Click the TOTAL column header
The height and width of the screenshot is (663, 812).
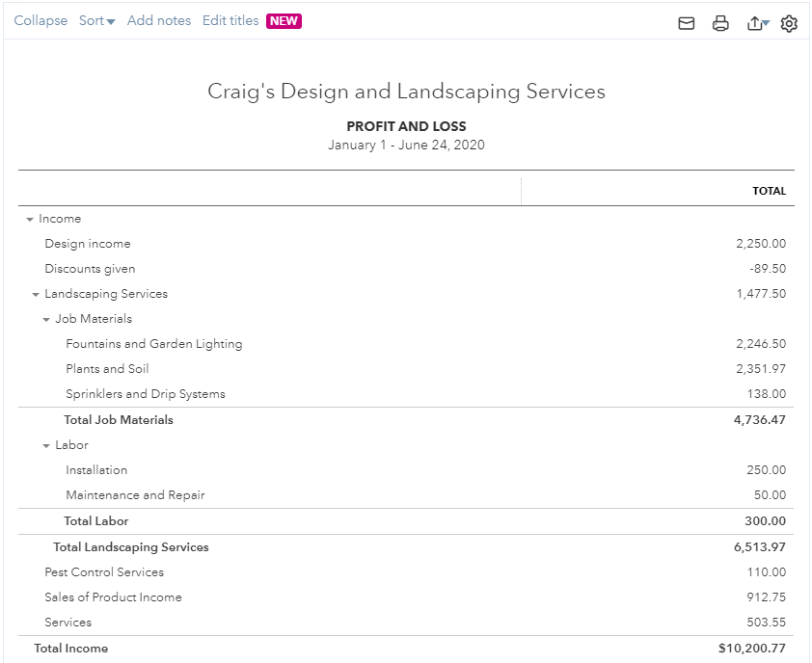pos(769,191)
